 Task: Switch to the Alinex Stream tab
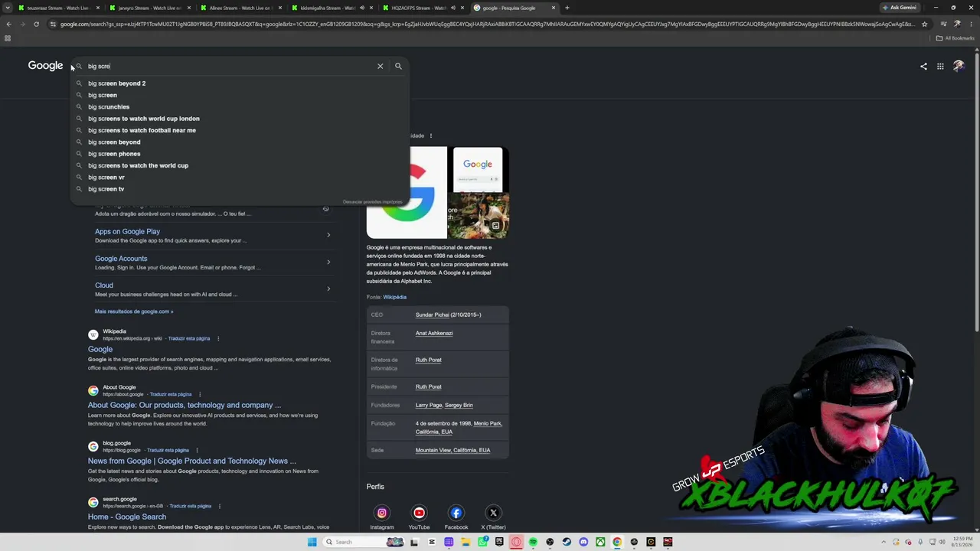coord(240,8)
